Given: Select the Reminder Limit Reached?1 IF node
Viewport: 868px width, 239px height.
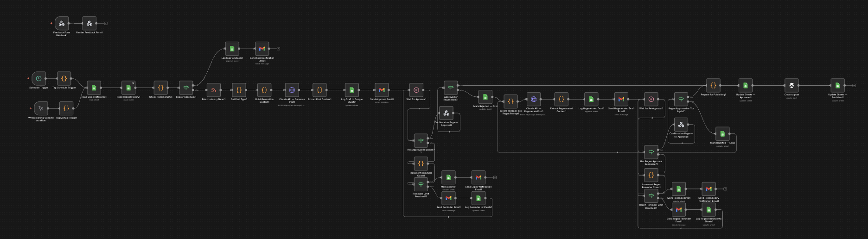Looking at the screenshot, I should click(421, 184).
